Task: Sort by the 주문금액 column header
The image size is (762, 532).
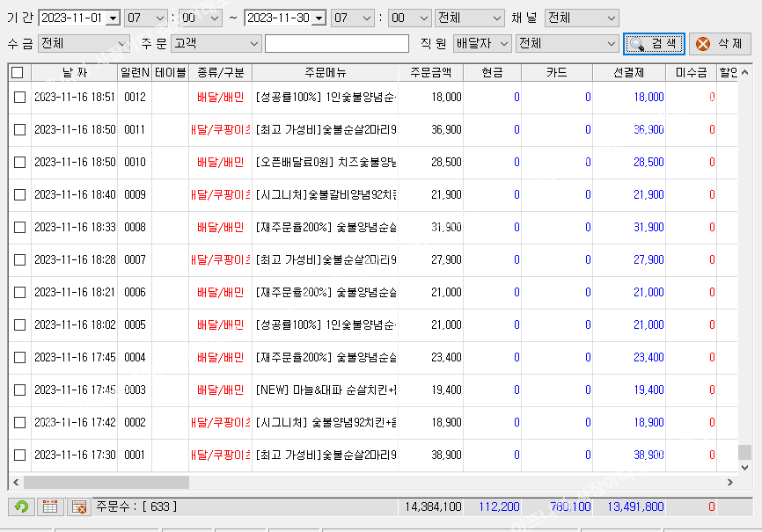Action: coord(430,73)
